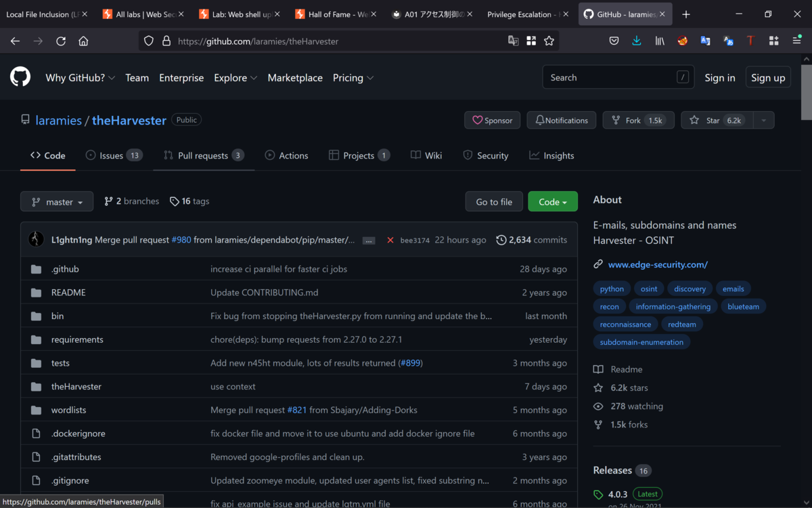Expand the Explore menu
The image size is (812, 508).
coord(235,78)
